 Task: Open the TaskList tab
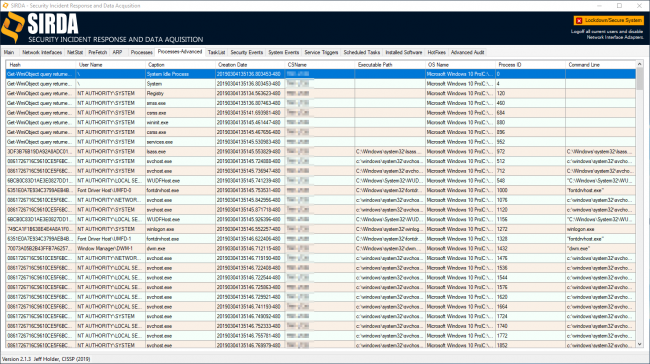(x=216, y=52)
